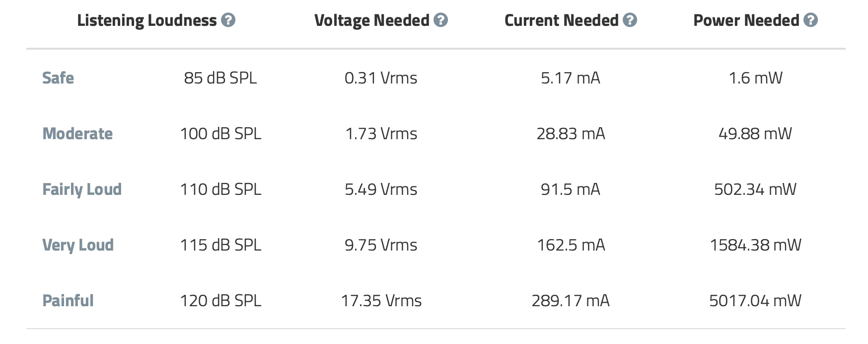Viewport: 868px width, 344px height.
Task: Select the Moderate loudness row label
Action: pos(77,134)
